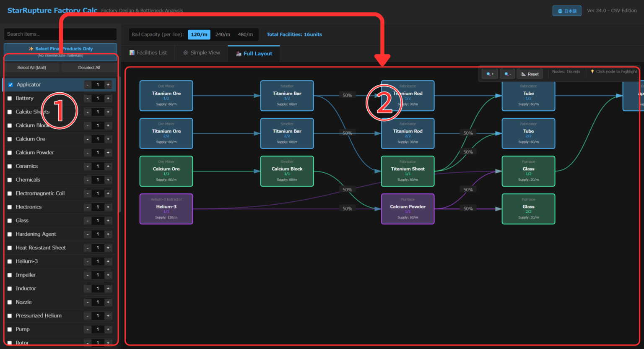This screenshot has width=644, height=349.
Task: Increase the Chemicals quantity with the plus stepper
Action: pos(108,180)
